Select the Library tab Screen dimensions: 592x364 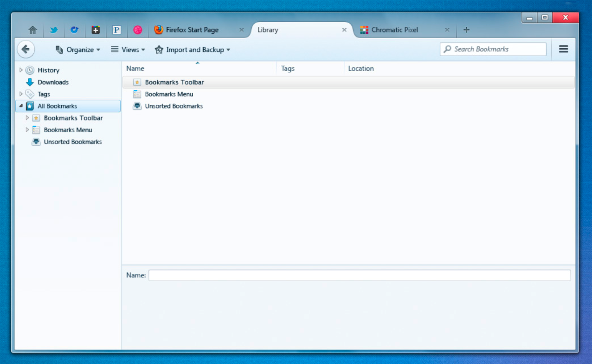(x=302, y=30)
